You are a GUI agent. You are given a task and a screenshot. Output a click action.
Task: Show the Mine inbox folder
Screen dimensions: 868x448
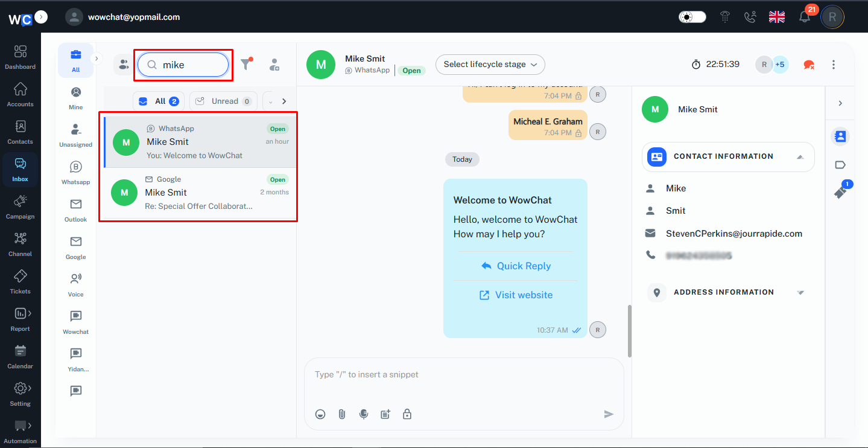76,98
